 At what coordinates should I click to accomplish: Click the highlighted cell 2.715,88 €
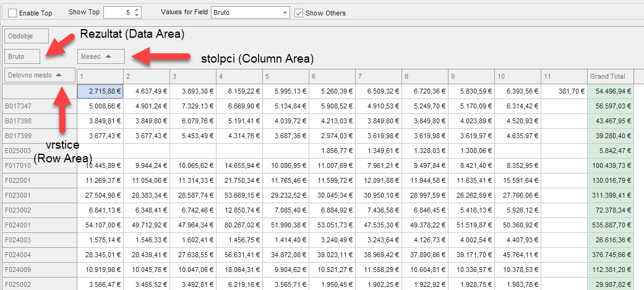100,91
